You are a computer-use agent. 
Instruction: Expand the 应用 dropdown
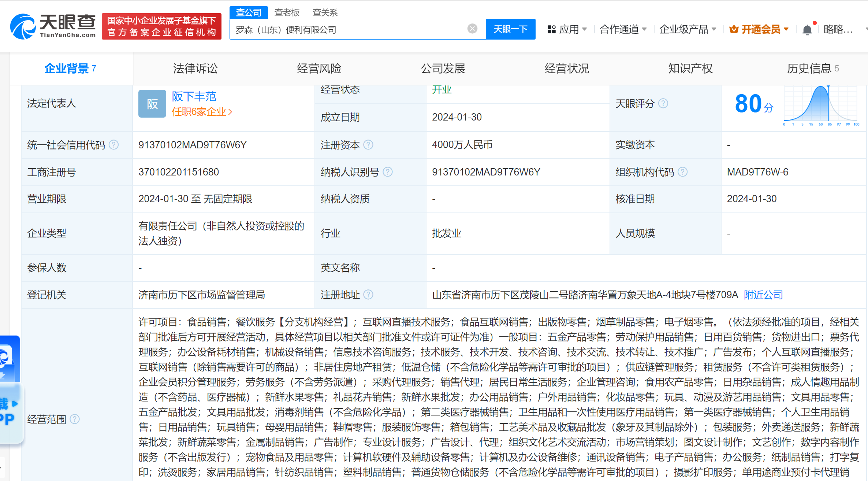(573, 29)
